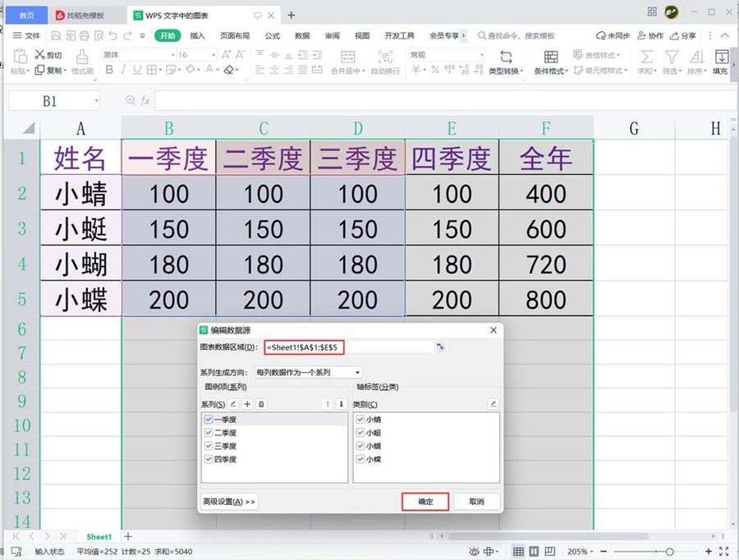
Task: Uncheck the 小蜓 category checkbox
Action: pyautogui.click(x=360, y=432)
